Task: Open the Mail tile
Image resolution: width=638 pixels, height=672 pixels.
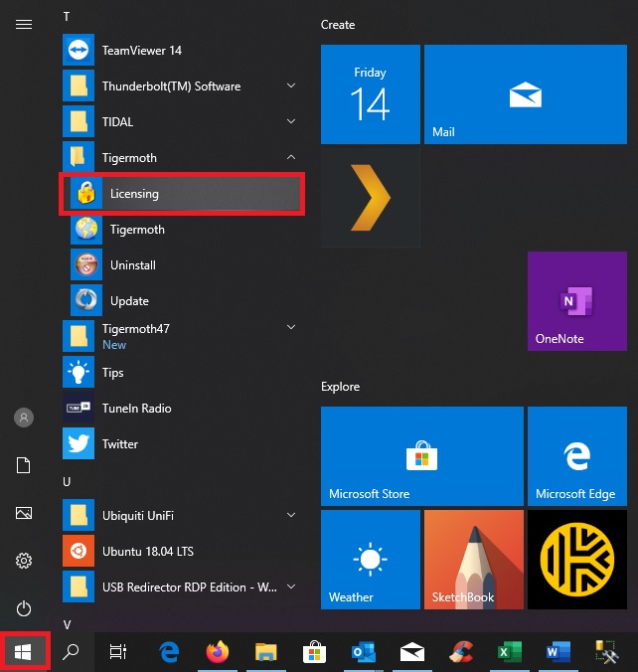Action: point(526,94)
